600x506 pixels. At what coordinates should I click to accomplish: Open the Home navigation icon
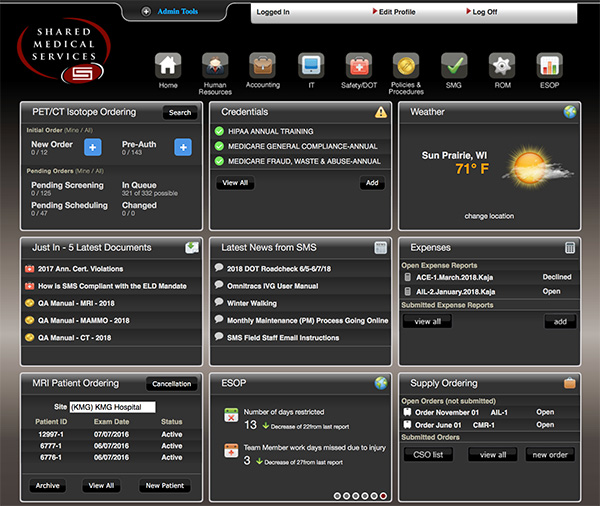click(x=168, y=65)
